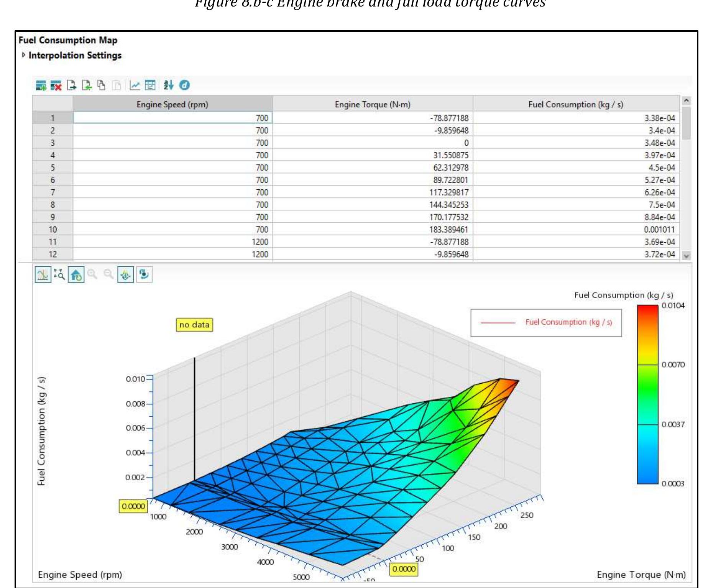Click the rainbow color scale bar

pos(647,394)
